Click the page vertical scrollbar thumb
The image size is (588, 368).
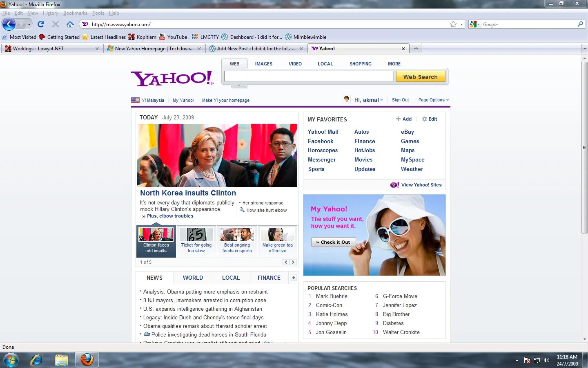585,147
